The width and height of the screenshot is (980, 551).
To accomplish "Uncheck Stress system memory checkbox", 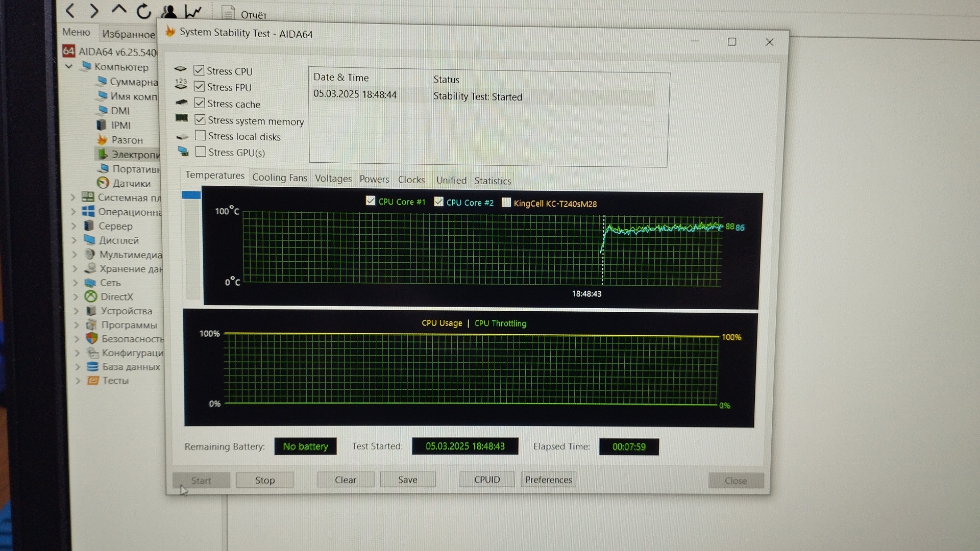I will pos(200,119).
